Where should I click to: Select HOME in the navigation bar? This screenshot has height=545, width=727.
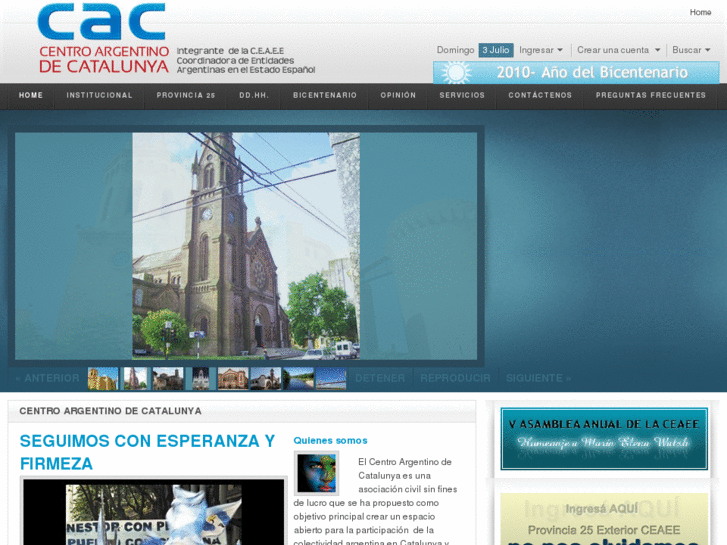pos(31,95)
